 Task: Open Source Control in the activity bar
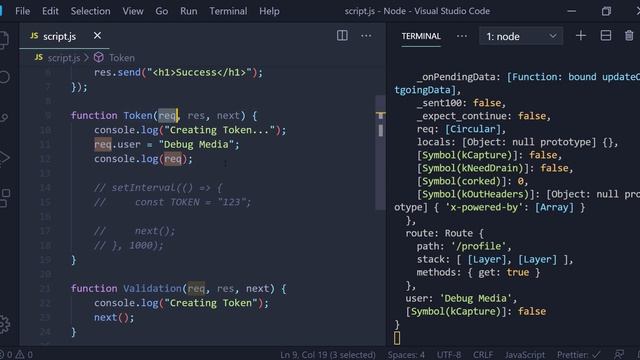coord(4,118)
